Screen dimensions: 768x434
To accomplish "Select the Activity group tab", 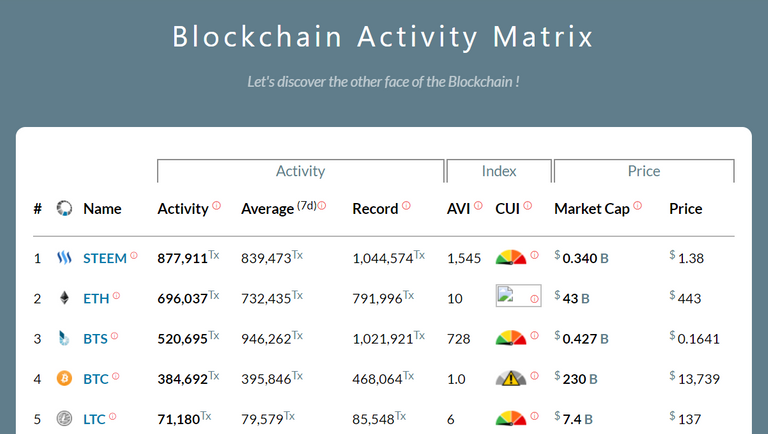I will (301, 171).
